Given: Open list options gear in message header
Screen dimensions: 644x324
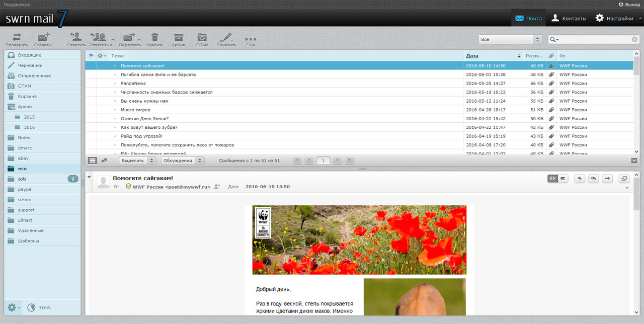Looking at the screenshot, I should [x=101, y=56].
